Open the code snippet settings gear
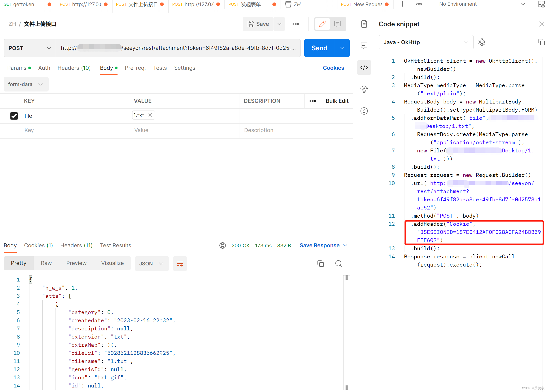 pyautogui.click(x=482, y=42)
